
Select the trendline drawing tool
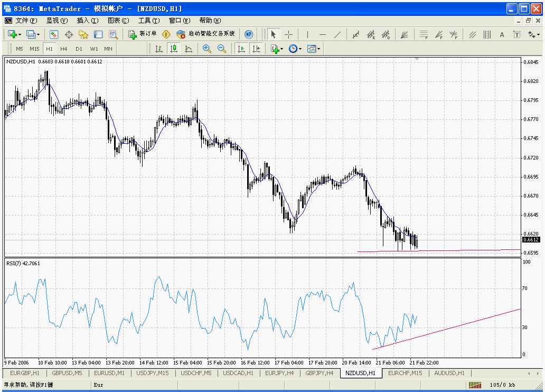click(x=337, y=34)
